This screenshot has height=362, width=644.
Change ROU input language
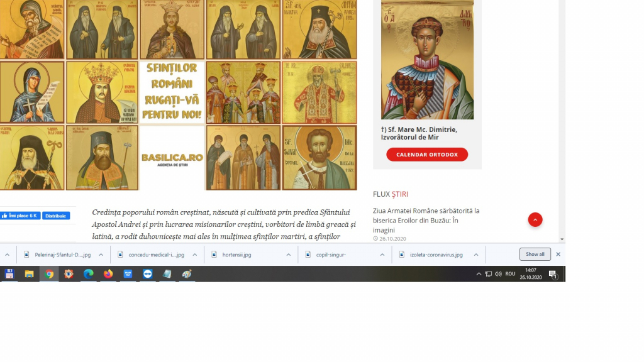pyautogui.click(x=510, y=274)
